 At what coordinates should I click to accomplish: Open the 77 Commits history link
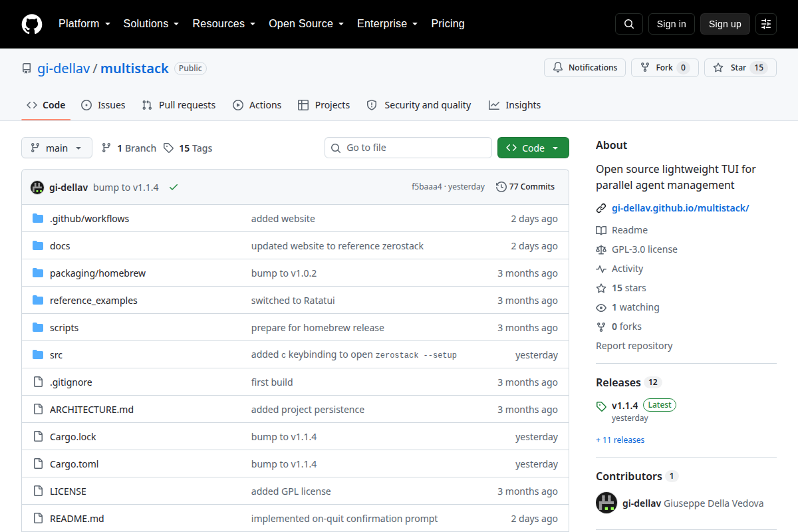coord(525,187)
